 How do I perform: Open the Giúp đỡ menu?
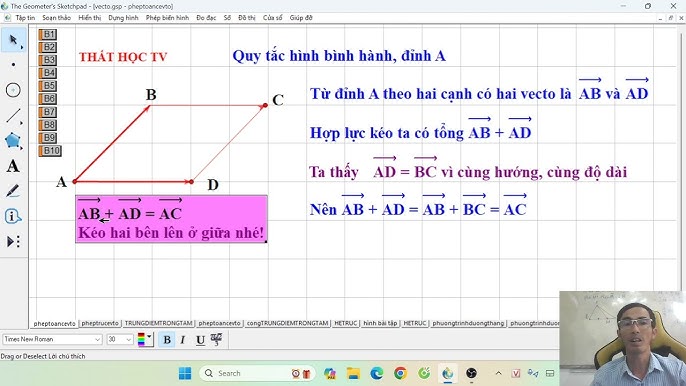point(301,18)
